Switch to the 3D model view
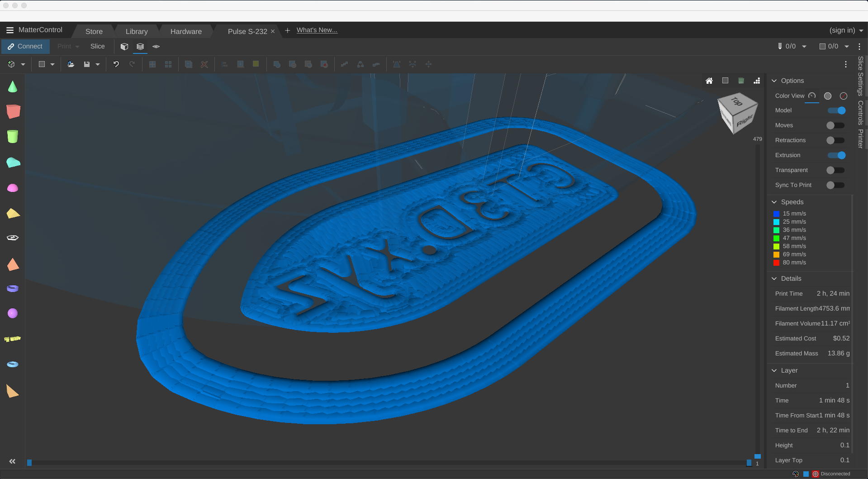Viewport: 868px width, 479px height. (x=124, y=46)
